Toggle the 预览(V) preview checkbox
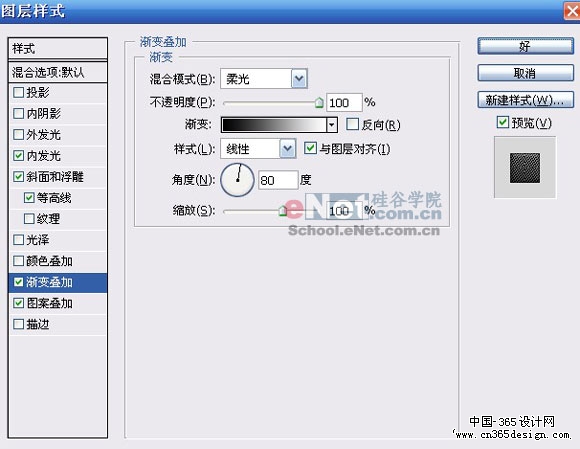Screen dimensions: 580x449 (502, 122)
